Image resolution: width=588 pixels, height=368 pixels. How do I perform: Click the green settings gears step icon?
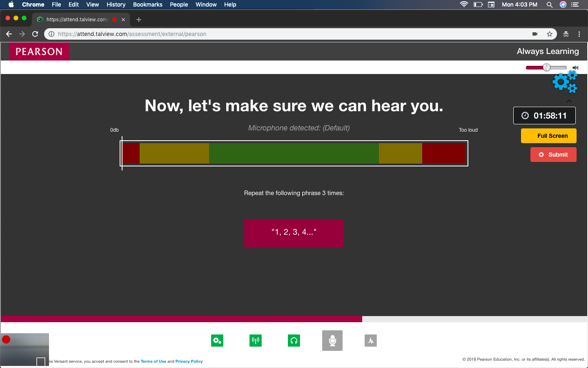pyautogui.click(x=217, y=341)
